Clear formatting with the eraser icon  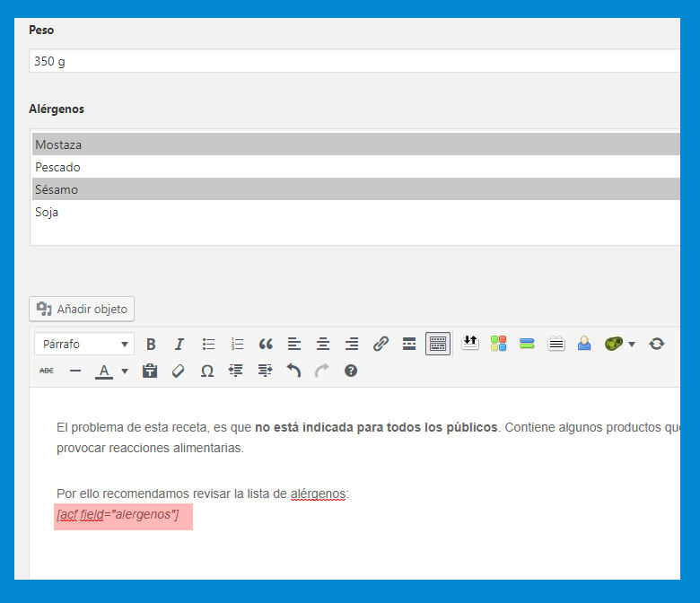[x=178, y=371]
